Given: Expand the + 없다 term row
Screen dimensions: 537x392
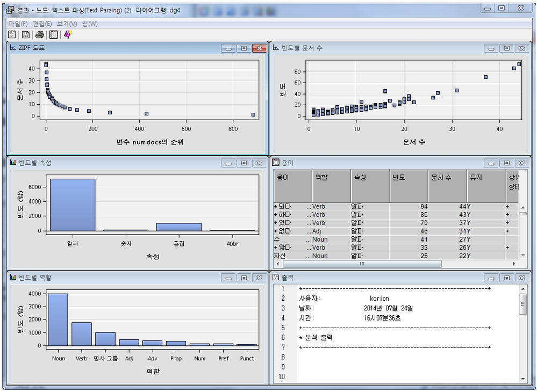Looking at the screenshot, I should [x=276, y=231].
